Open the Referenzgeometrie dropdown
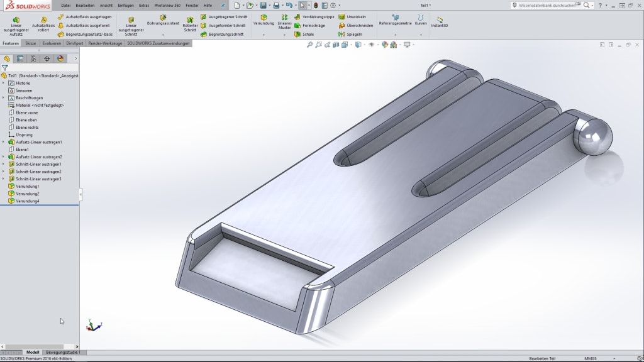 pos(395,23)
